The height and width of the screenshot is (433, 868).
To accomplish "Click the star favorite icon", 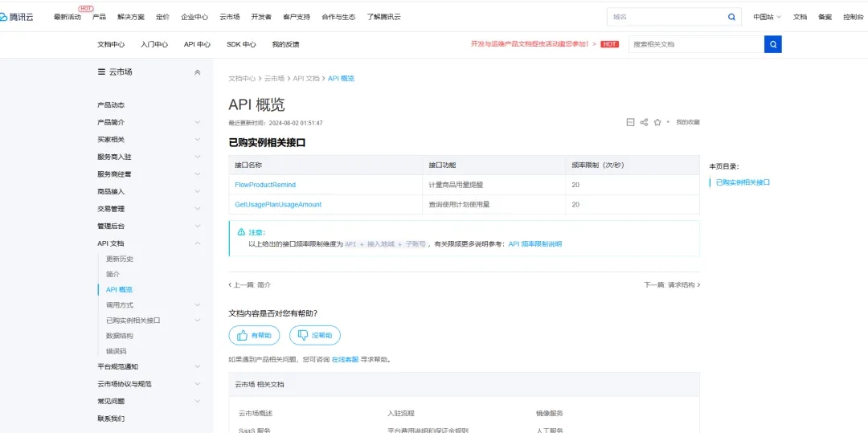I will 657,122.
